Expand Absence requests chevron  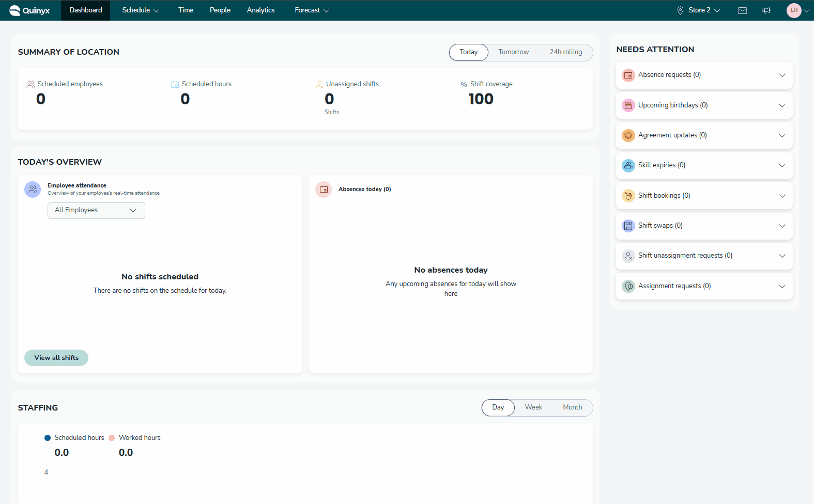(x=782, y=75)
